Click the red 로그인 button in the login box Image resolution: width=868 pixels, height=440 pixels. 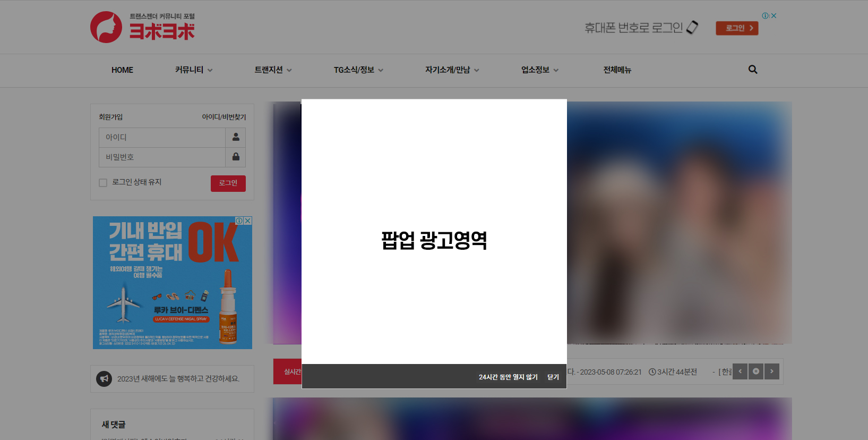coord(228,183)
